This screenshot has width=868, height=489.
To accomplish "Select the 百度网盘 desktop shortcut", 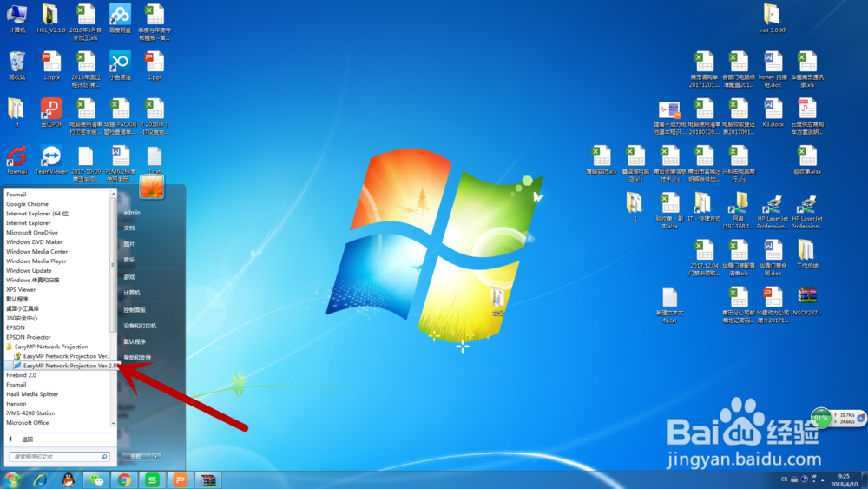I will pos(120,18).
